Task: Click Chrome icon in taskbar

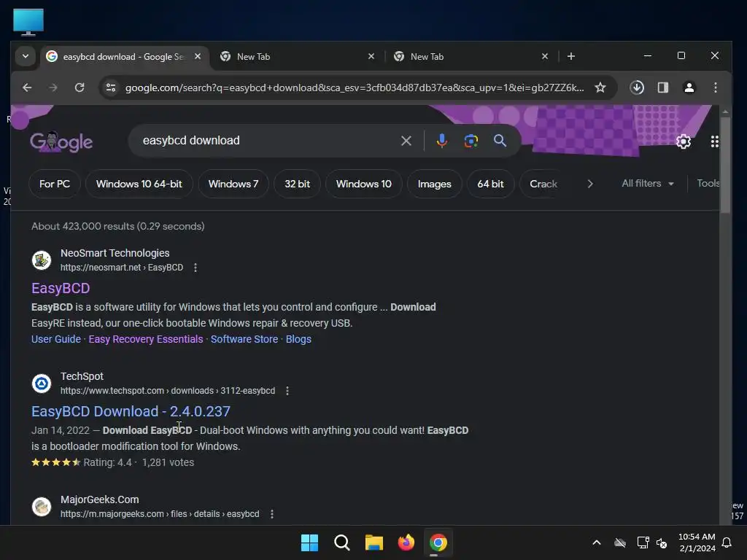Action: 438,542
